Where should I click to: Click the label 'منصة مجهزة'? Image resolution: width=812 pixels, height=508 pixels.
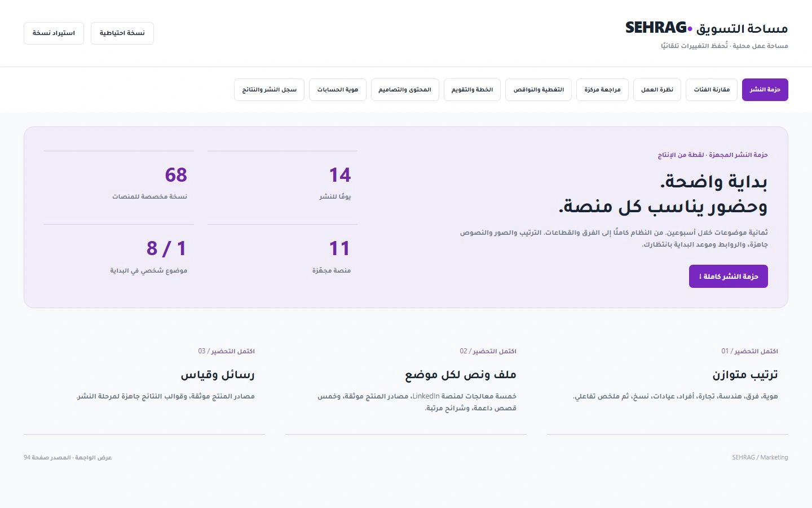click(332, 270)
